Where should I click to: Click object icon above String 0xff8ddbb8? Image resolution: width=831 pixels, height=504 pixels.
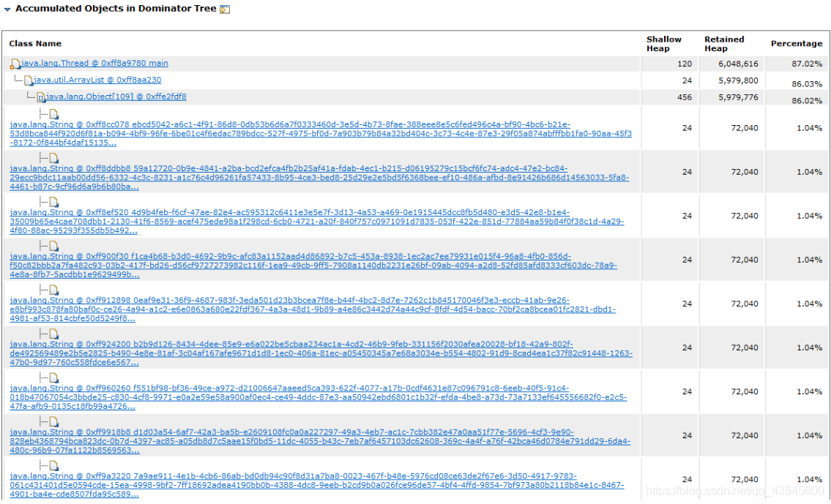coord(53,158)
